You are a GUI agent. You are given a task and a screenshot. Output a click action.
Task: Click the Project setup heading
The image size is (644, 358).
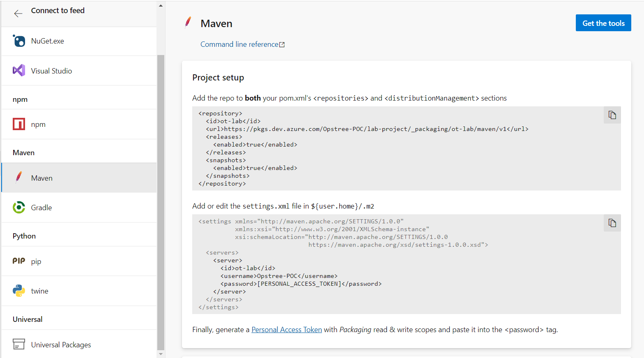click(218, 78)
